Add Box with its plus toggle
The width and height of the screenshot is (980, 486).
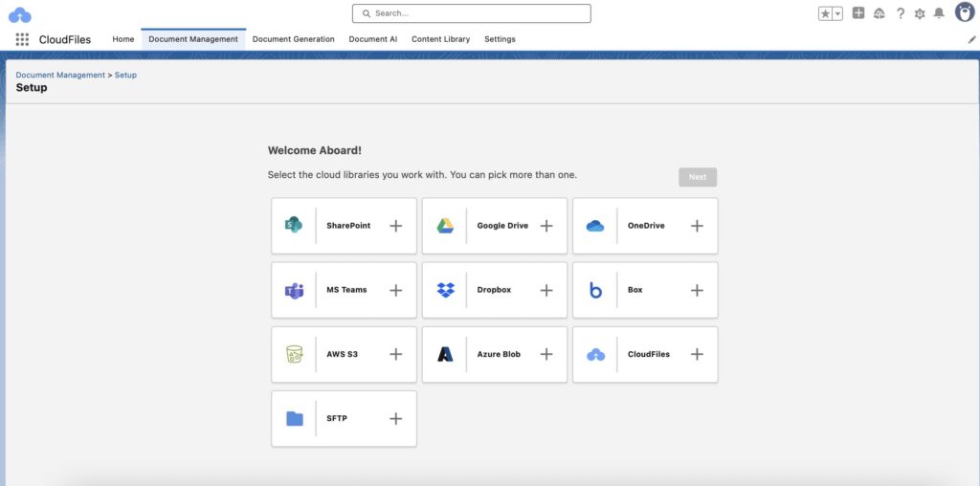click(x=697, y=291)
